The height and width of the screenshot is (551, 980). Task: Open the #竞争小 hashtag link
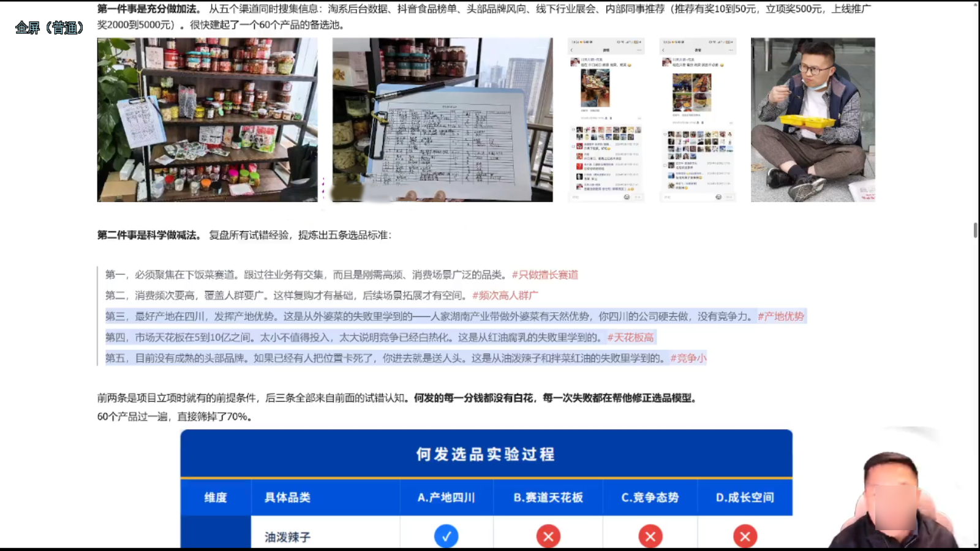pos(688,358)
